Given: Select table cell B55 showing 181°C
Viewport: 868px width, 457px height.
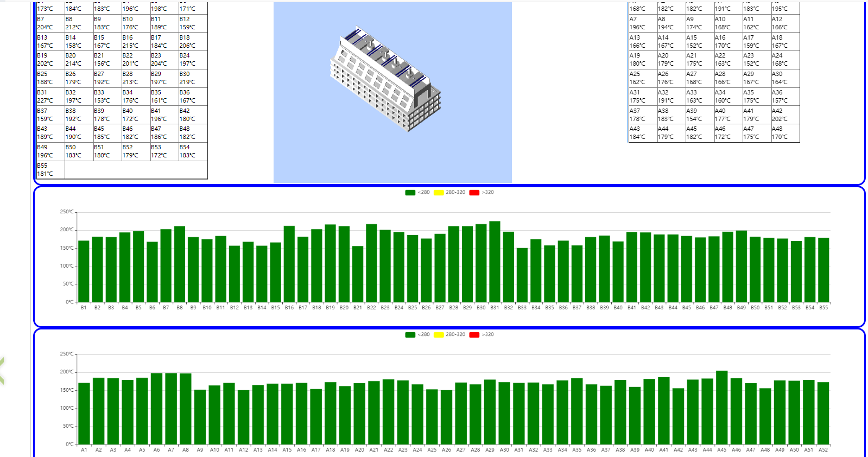Looking at the screenshot, I should tap(50, 170).
